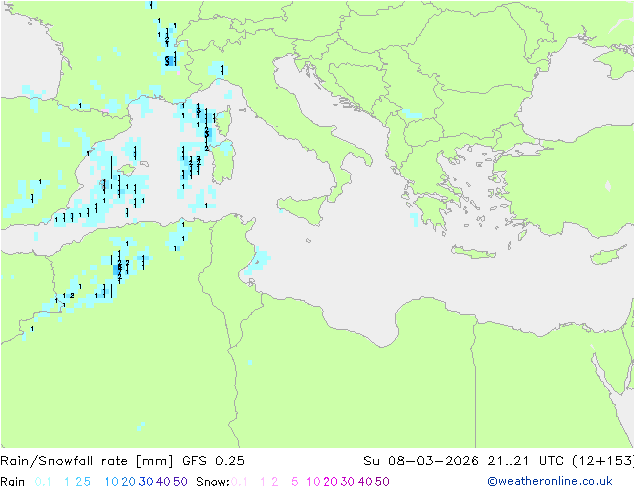The height and width of the screenshot is (490, 634).
Task: Pick the rain legend value 10
Action: 112,482
